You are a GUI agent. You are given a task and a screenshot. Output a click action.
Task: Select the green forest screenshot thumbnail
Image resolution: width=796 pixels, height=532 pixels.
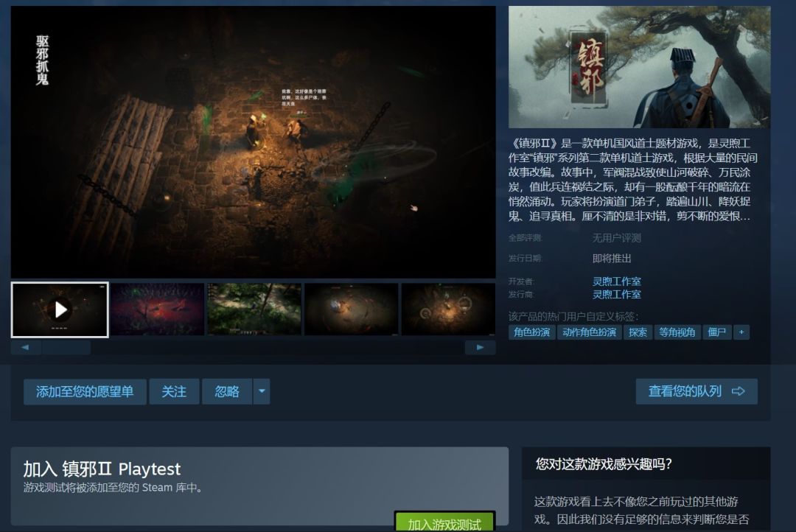(254, 309)
